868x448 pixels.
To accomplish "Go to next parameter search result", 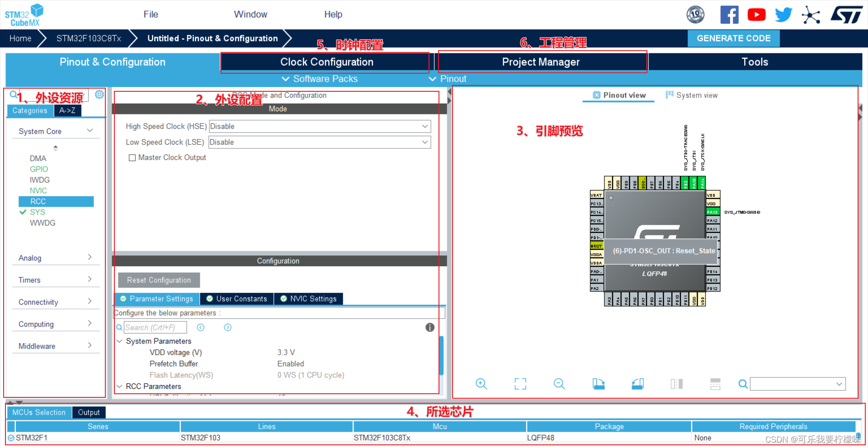I will 228,327.
